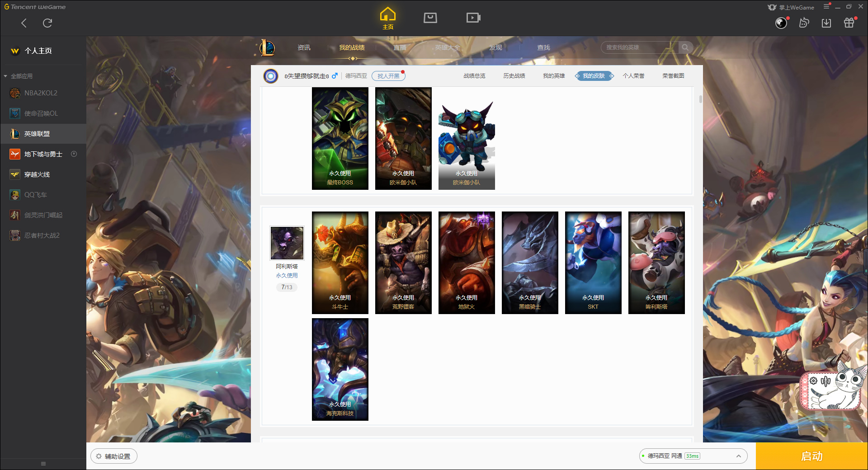Open the 海克斯科技 skin card
Viewport: 868px width, 470px height.
click(x=340, y=369)
